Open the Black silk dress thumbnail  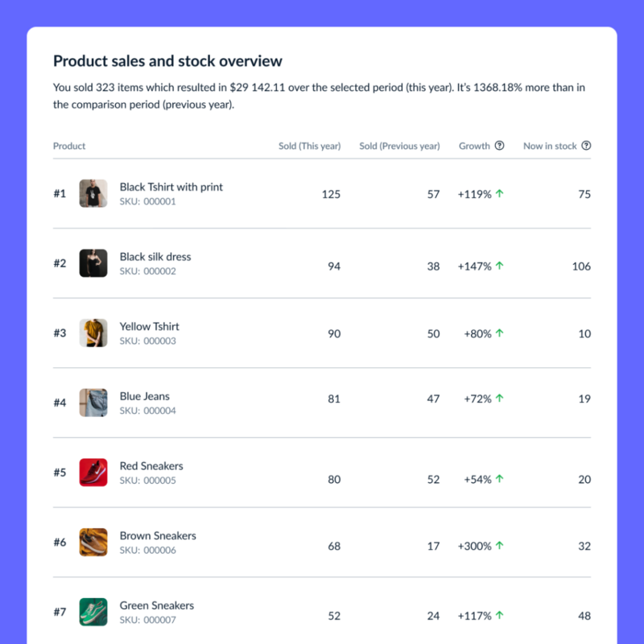point(93,263)
